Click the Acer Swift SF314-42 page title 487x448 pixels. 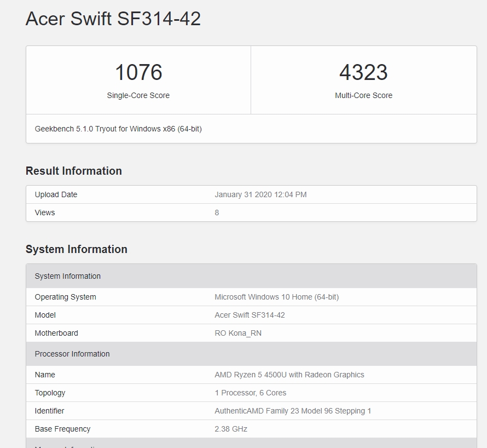(x=113, y=19)
